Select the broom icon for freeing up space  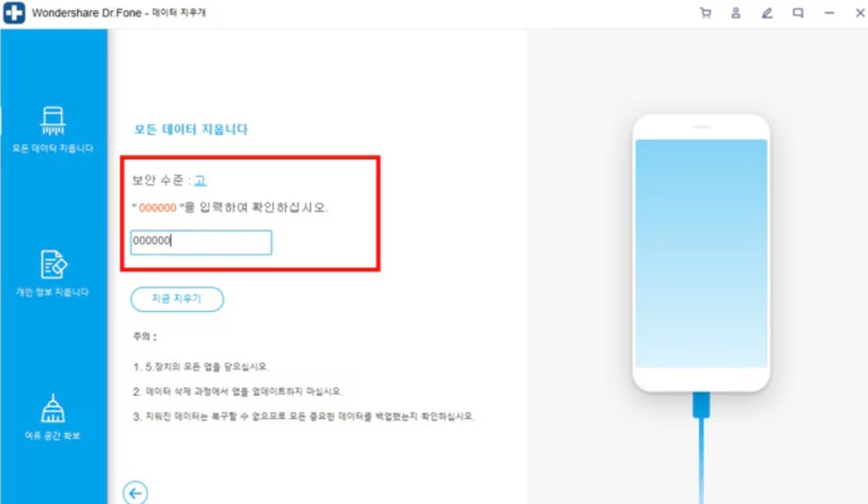[53, 408]
